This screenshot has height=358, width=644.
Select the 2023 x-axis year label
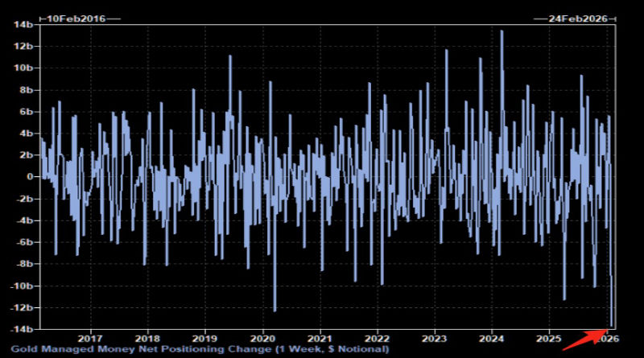(435, 338)
